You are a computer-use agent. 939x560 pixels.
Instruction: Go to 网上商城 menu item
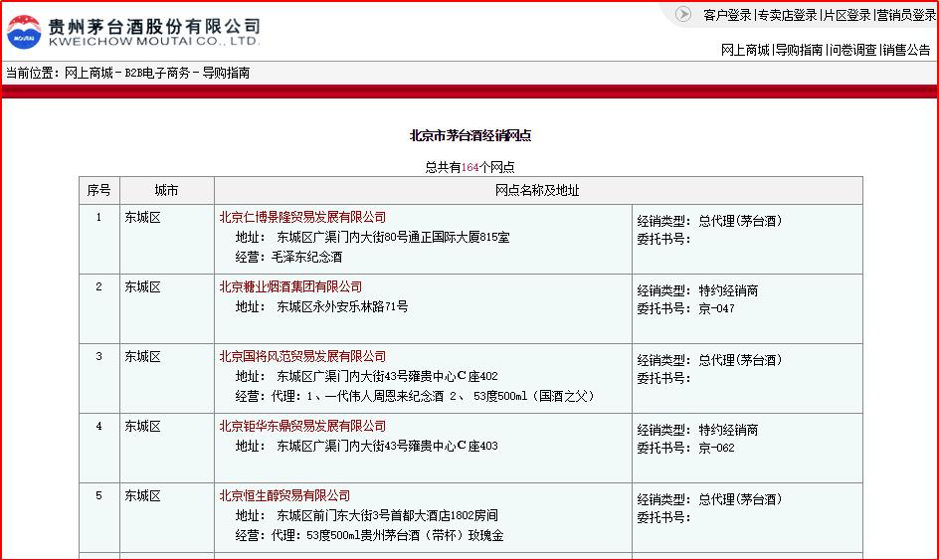click(745, 51)
